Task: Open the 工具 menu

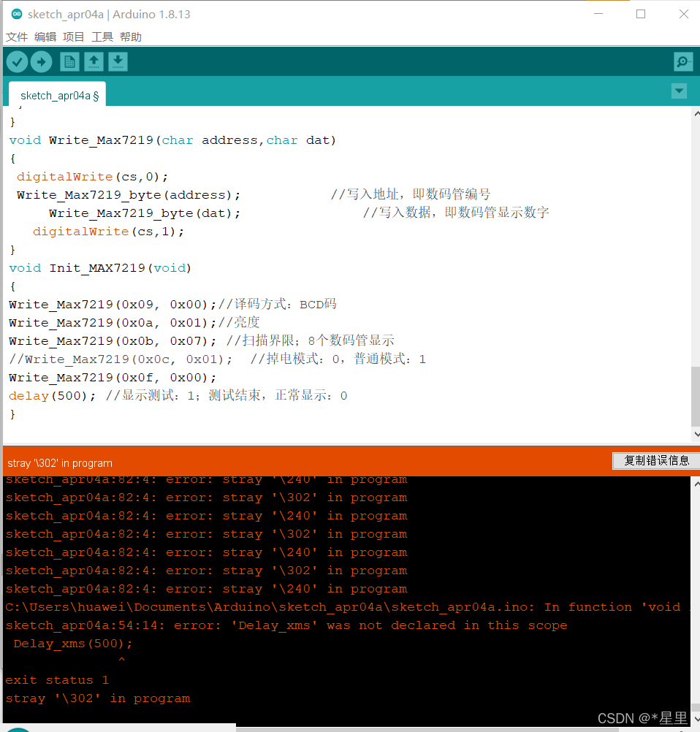Action: click(102, 37)
